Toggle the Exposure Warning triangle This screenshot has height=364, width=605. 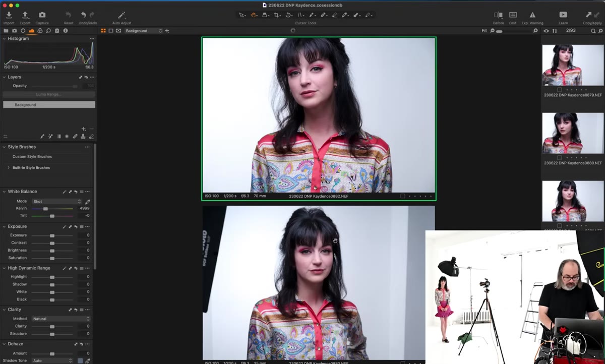[x=532, y=15]
